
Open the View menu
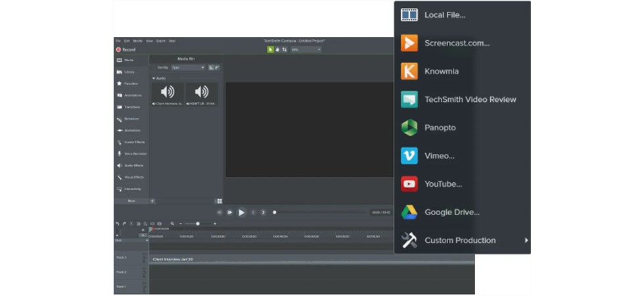tap(150, 41)
